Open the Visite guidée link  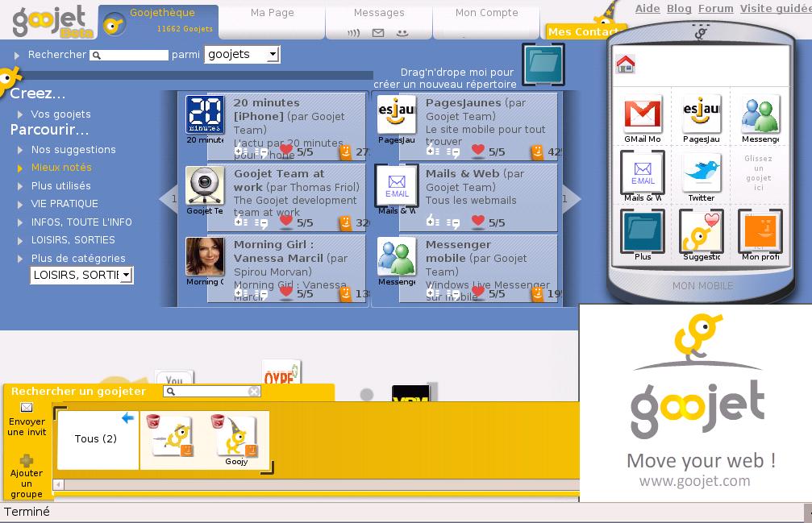click(x=776, y=8)
